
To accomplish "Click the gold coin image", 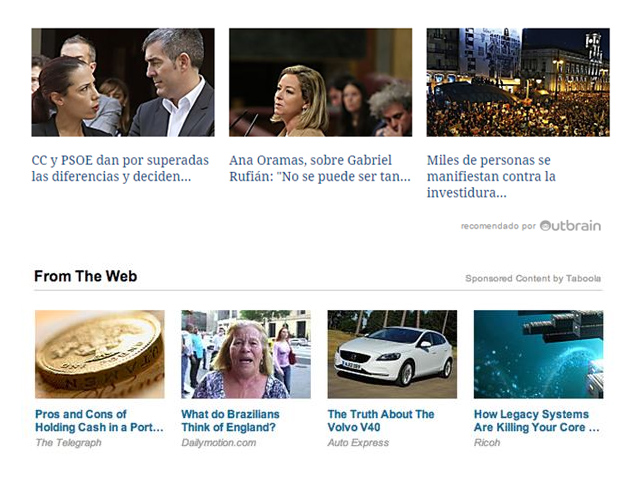I will tap(100, 354).
